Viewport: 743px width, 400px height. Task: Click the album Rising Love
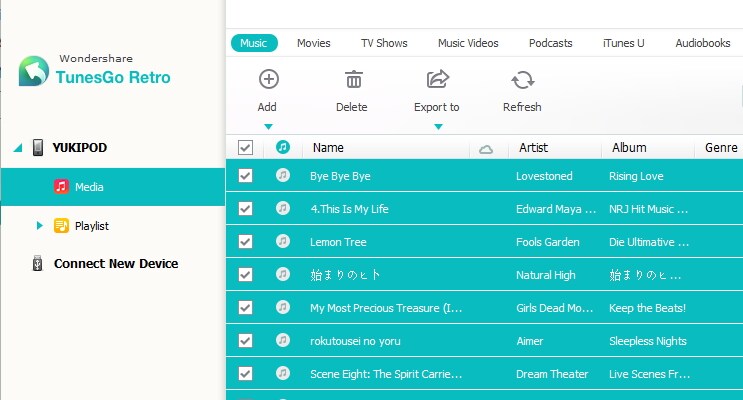point(636,176)
